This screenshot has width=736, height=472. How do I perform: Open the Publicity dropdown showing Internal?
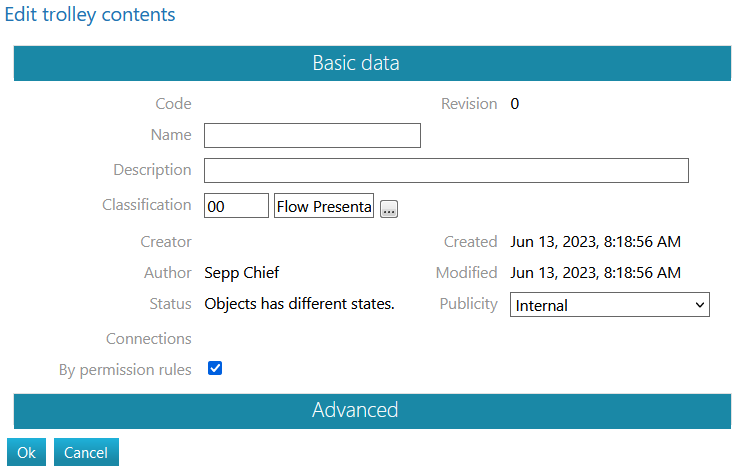click(x=609, y=305)
